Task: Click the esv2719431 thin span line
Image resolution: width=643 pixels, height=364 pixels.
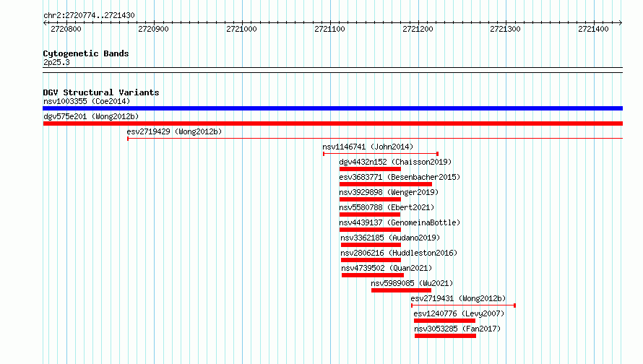Action: [x=463, y=305]
